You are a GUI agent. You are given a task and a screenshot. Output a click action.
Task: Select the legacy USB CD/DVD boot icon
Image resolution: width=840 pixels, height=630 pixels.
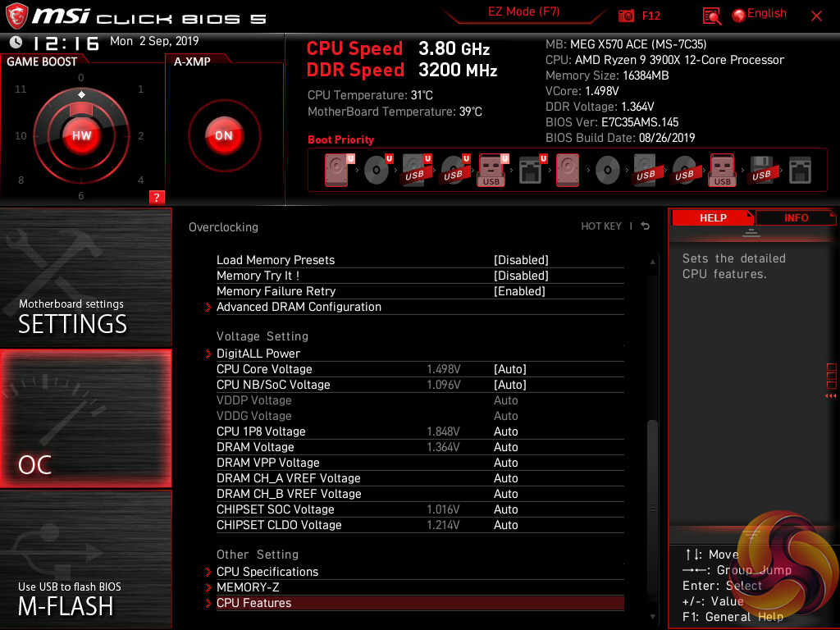[685, 171]
